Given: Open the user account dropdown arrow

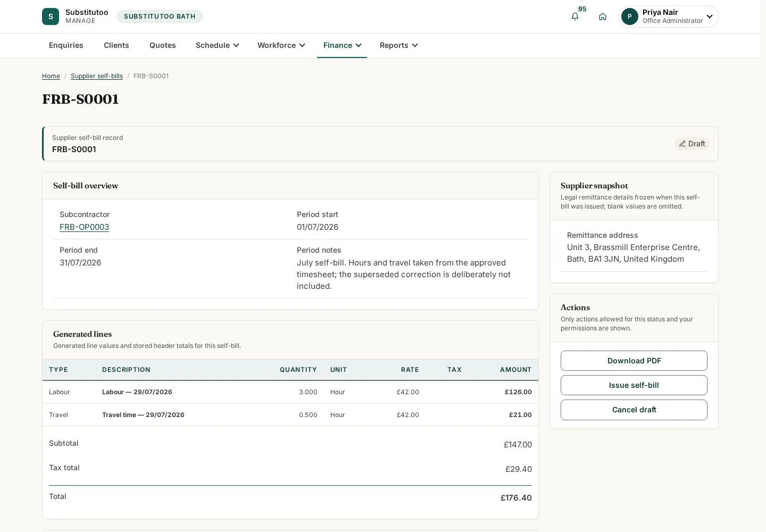Looking at the screenshot, I should pos(710,16).
